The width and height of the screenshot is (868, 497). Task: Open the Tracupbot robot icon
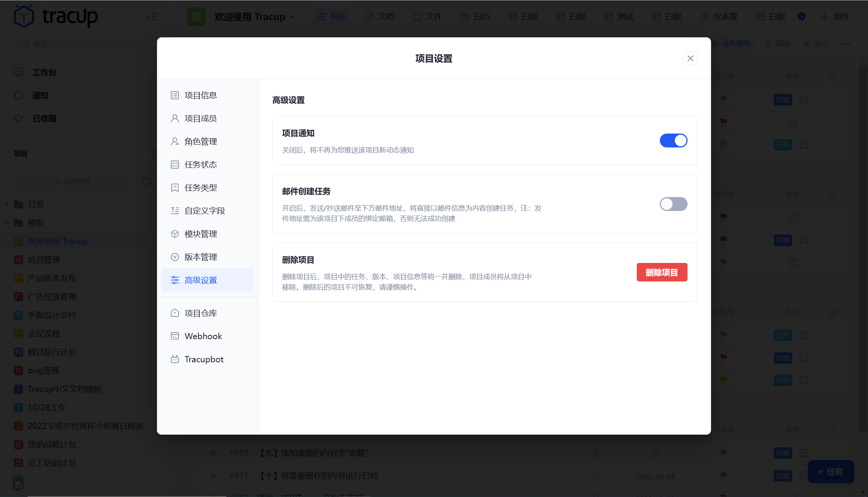(175, 359)
